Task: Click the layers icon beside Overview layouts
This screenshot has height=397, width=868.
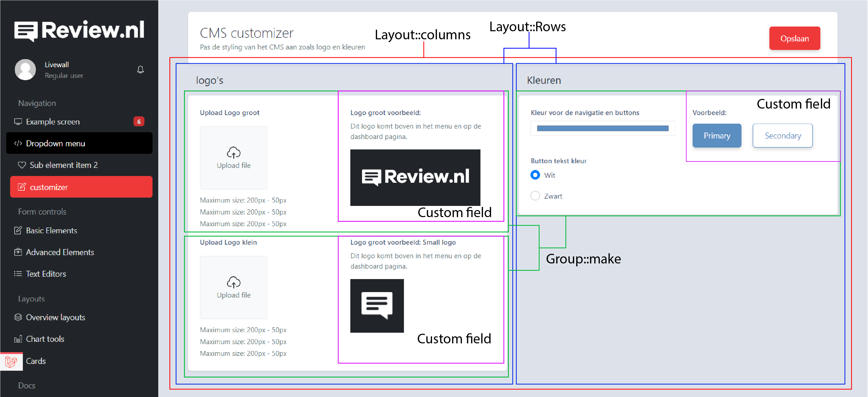Action: 18,317
